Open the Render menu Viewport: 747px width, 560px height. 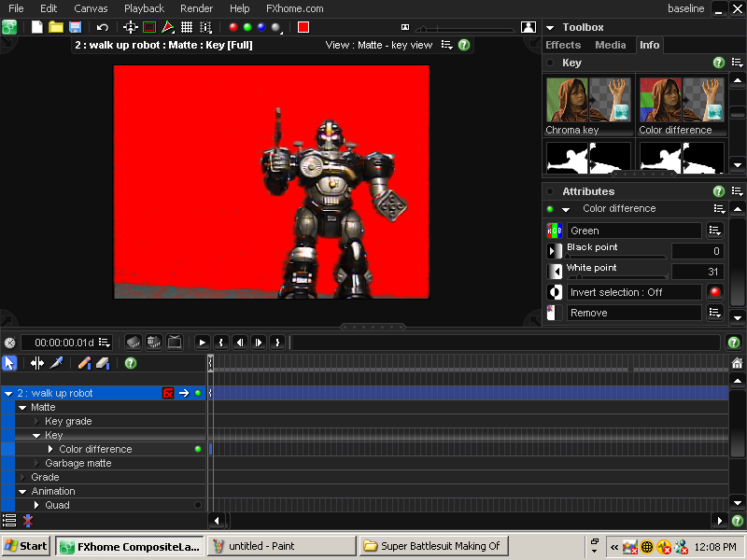pos(196,8)
